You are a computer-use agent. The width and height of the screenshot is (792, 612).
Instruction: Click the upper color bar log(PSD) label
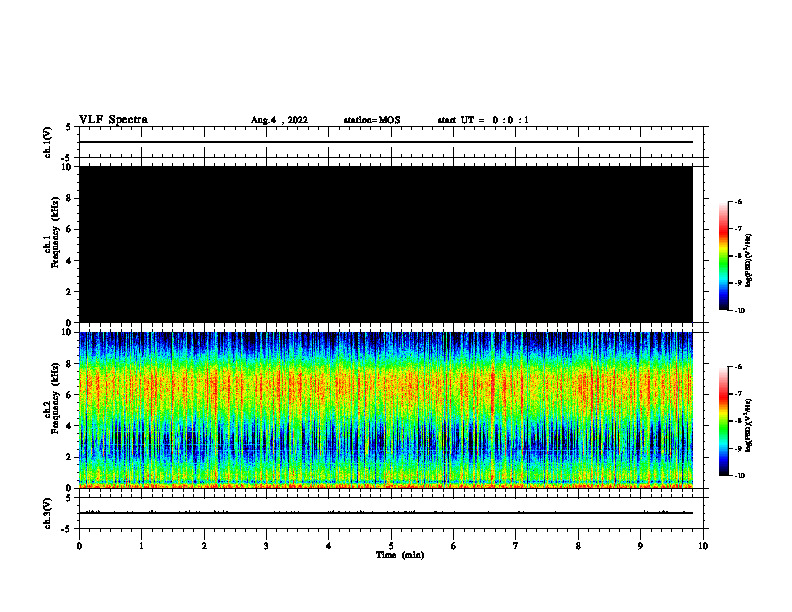click(749, 260)
